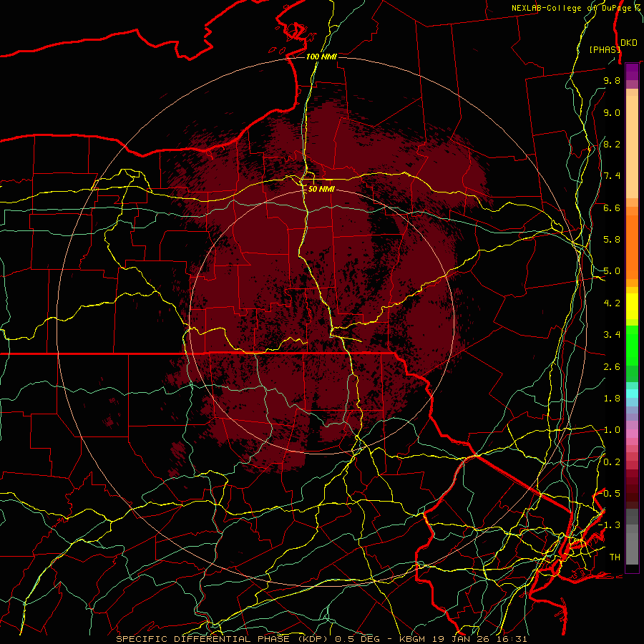Click the 5.8 legend value
The height and width of the screenshot is (644, 644).
(612, 240)
